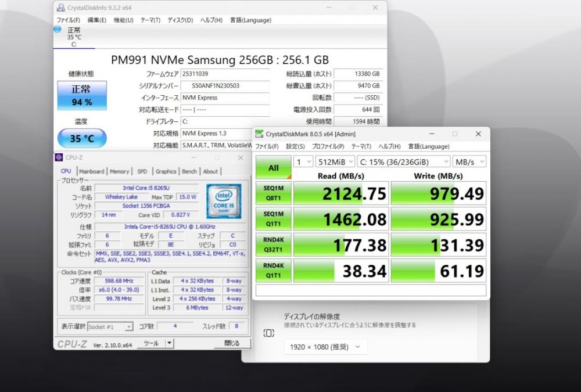Click the blue drive C: status orb
This screenshot has height=392, width=581.
pos(58,29)
